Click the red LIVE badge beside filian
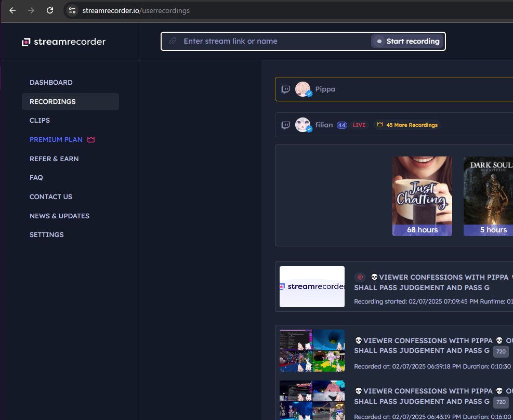 click(x=359, y=125)
